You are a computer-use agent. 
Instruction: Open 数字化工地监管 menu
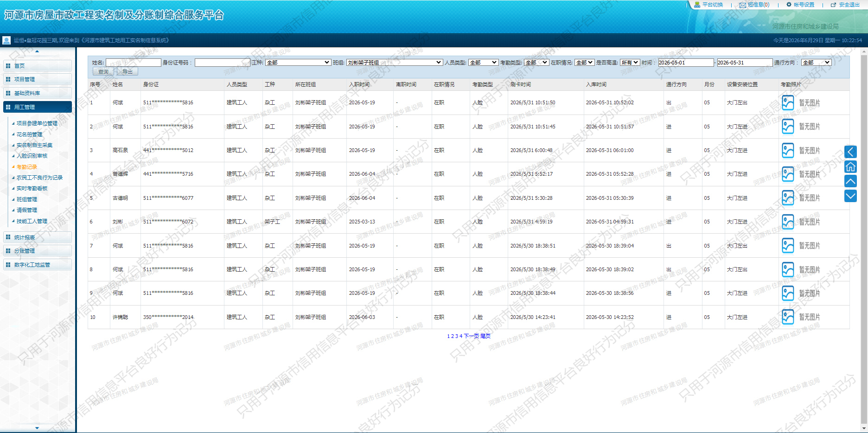pos(38,265)
